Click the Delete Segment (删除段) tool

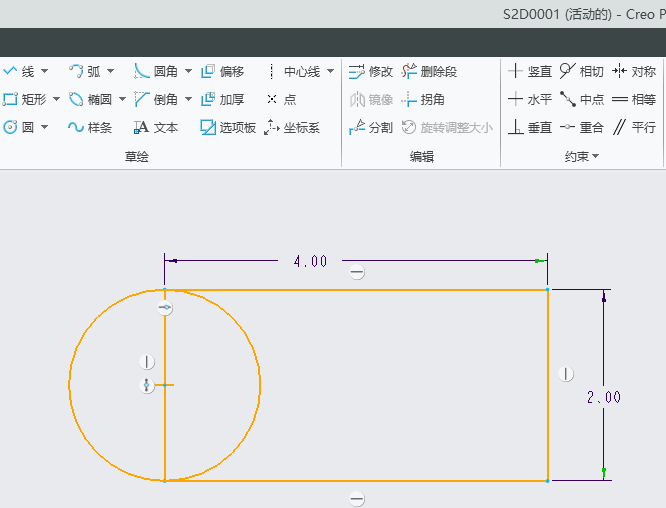click(429, 71)
